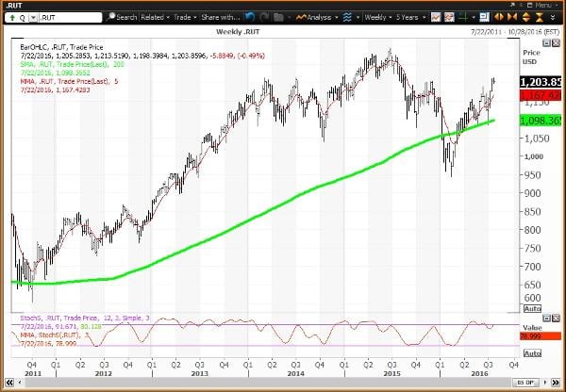
Task: Click the red 78.999 stochastic value label
Action: (x=541, y=336)
